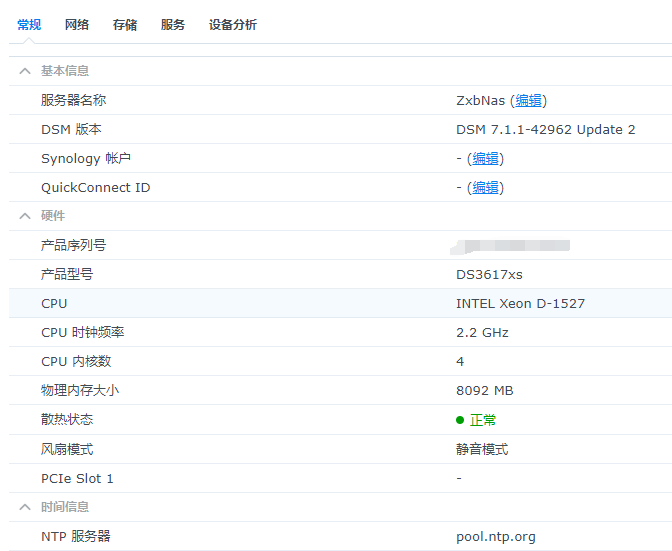Screen dimensions: 672x551
Task: Click 编辑 link for Synology 帐户
Action: point(485,159)
